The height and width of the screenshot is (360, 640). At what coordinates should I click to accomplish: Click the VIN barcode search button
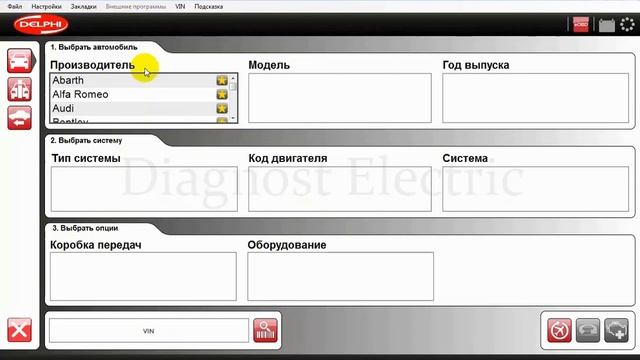click(x=265, y=330)
